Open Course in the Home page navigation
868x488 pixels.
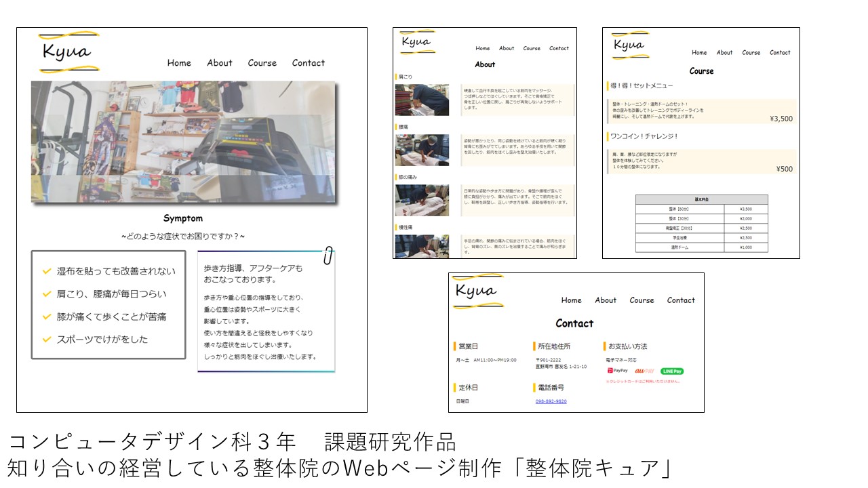[262, 63]
